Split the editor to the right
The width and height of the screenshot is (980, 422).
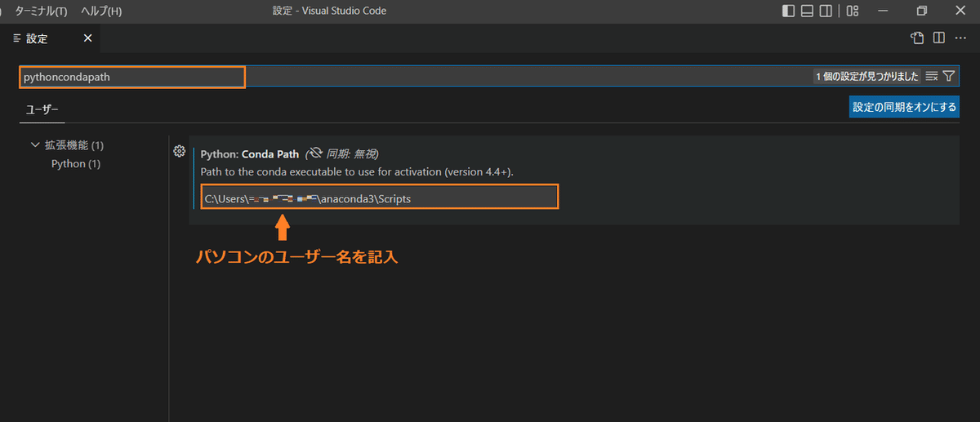click(939, 38)
